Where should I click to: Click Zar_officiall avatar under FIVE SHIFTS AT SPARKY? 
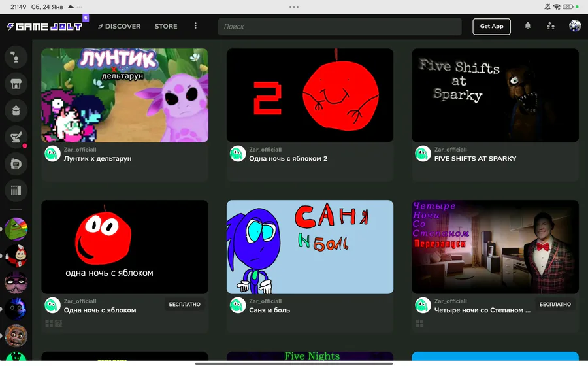click(423, 154)
